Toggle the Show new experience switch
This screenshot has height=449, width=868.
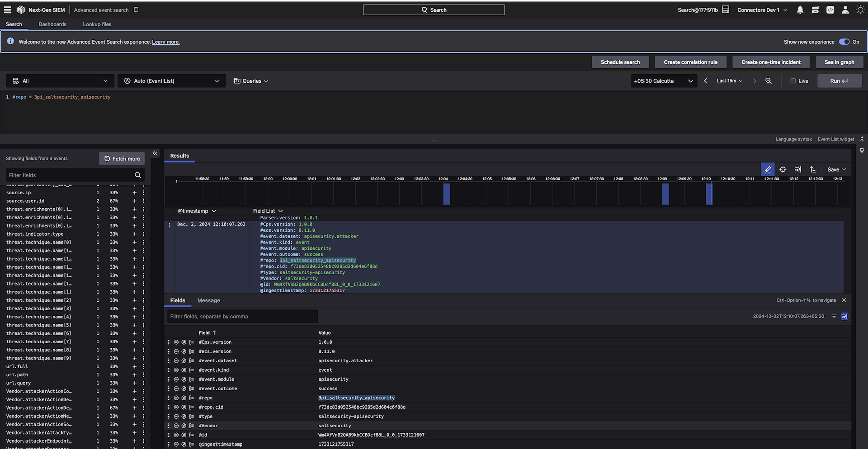(844, 42)
